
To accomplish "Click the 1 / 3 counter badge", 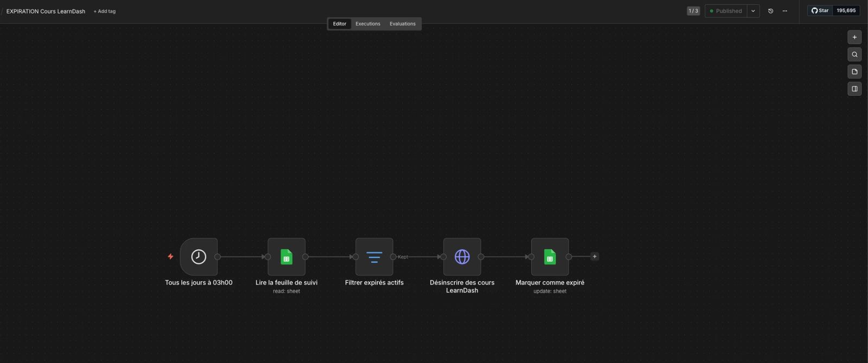I will coord(693,11).
